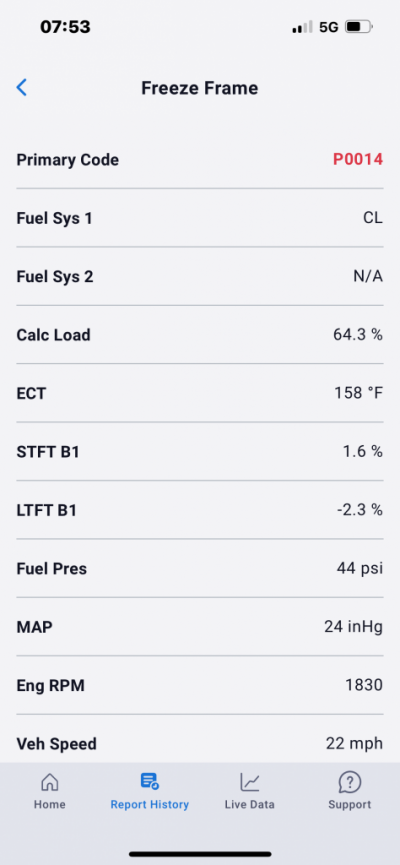Tap the 5G network indicator

tap(329, 27)
